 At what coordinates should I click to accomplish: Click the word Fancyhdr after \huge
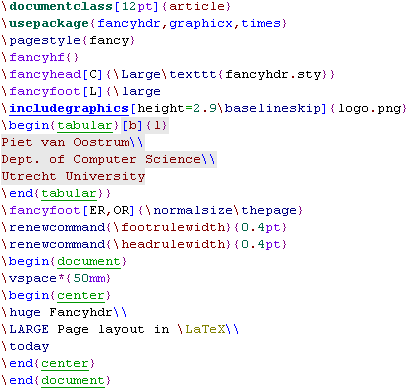point(81,312)
